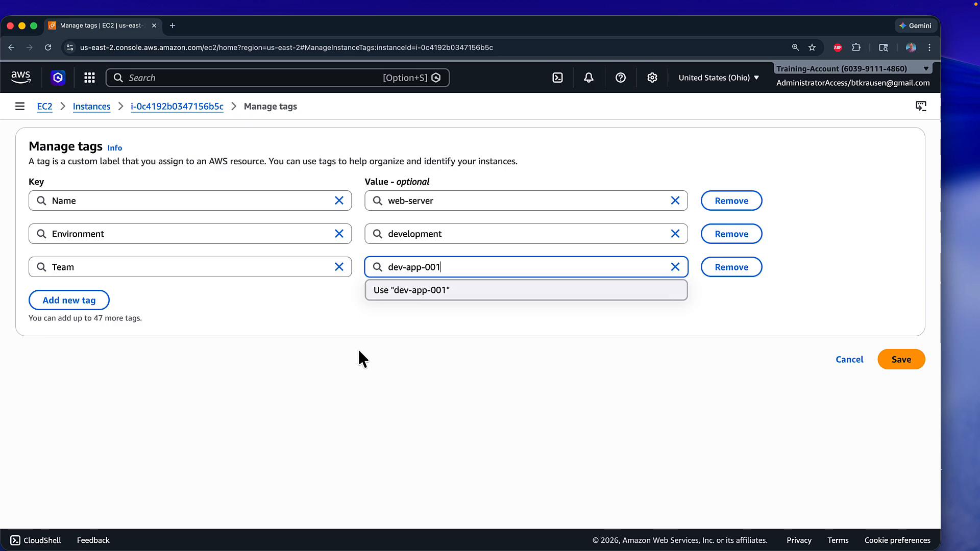Screen dimensions: 980x551
Task: Cancel tag editing
Action: click(849, 359)
